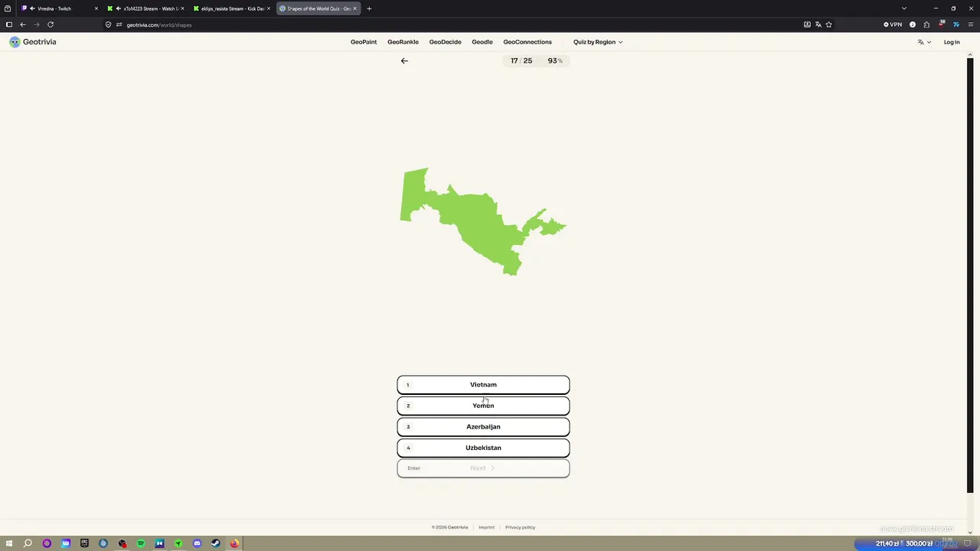Open the sidebar toggle icon in browser toolbar
Viewport: 980px width, 551px height.
click(8, 24)
